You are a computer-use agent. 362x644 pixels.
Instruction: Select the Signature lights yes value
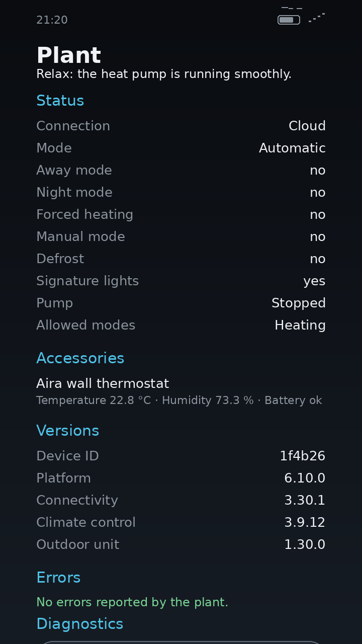pos(314,281)
